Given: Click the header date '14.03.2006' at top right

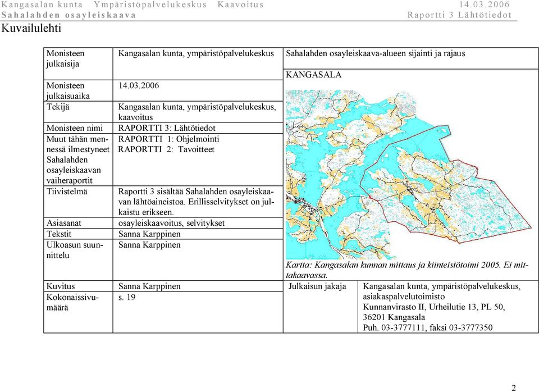Looking at the screenshot, I should click(x=484, y=4).
